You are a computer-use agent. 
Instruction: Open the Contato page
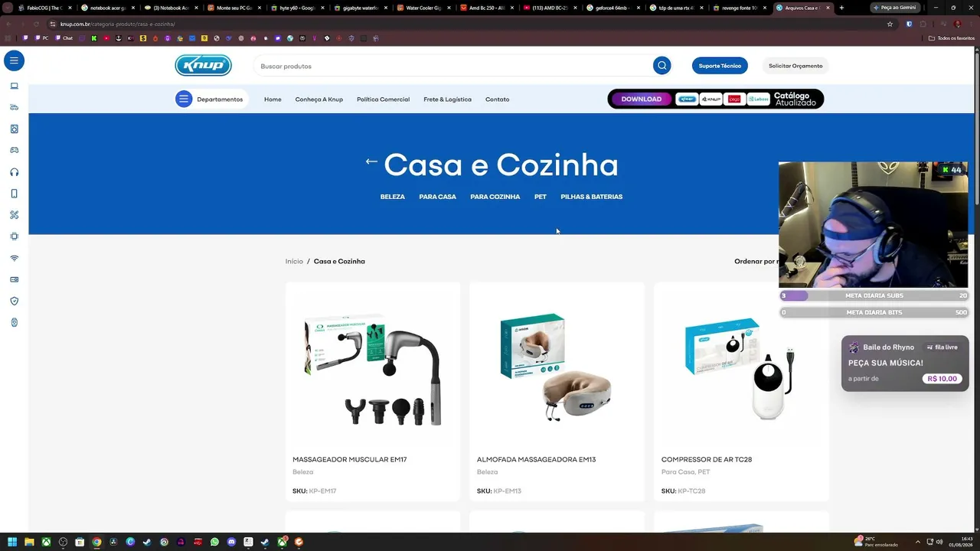(x=497, y=99)
